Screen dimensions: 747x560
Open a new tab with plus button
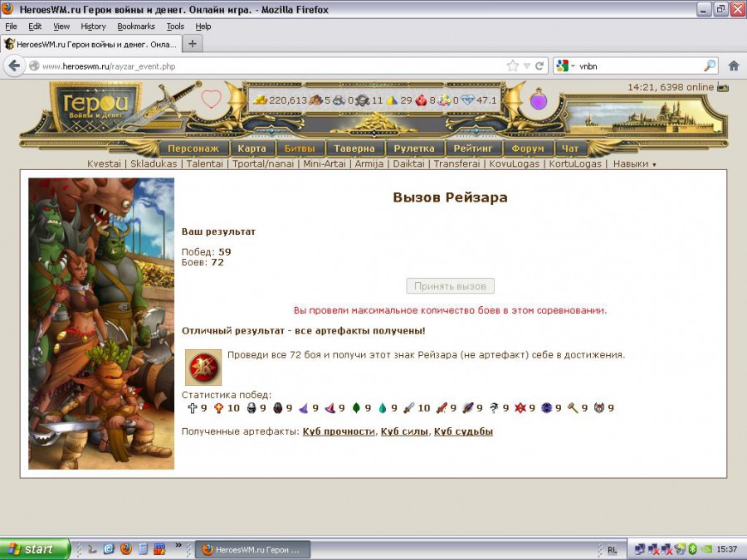193,44
